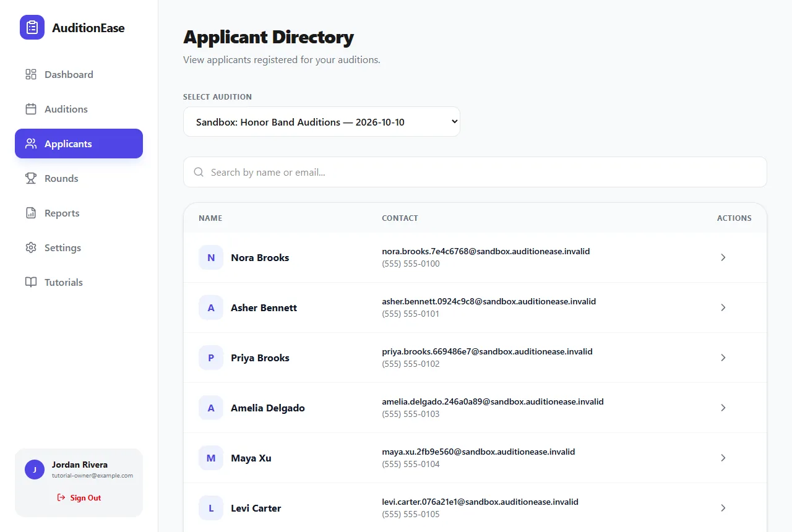Click the Dashboard grid icon
Screen dimensions: 792x532
(x=31, y=74)
